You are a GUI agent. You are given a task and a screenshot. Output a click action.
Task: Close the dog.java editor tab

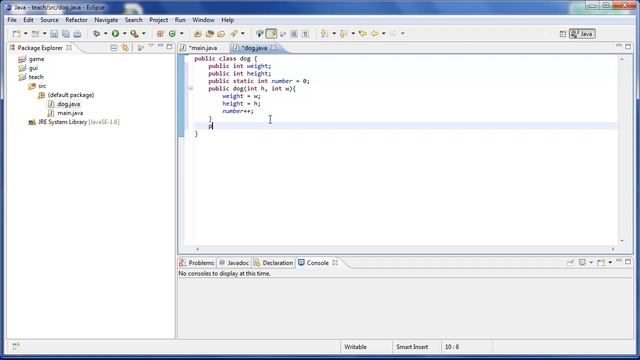click(x=273, y=48)
